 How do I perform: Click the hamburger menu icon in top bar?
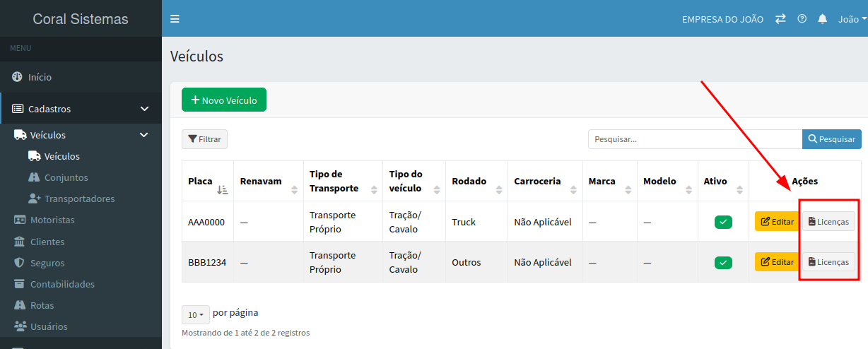175,19
